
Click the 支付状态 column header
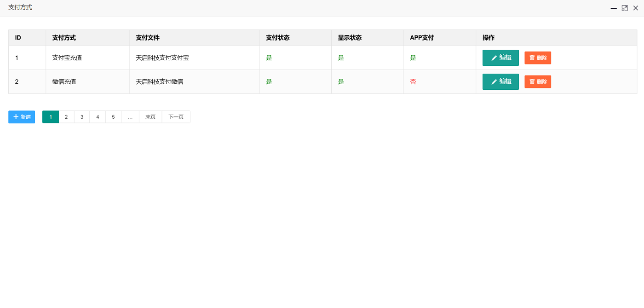pos(278,38)
